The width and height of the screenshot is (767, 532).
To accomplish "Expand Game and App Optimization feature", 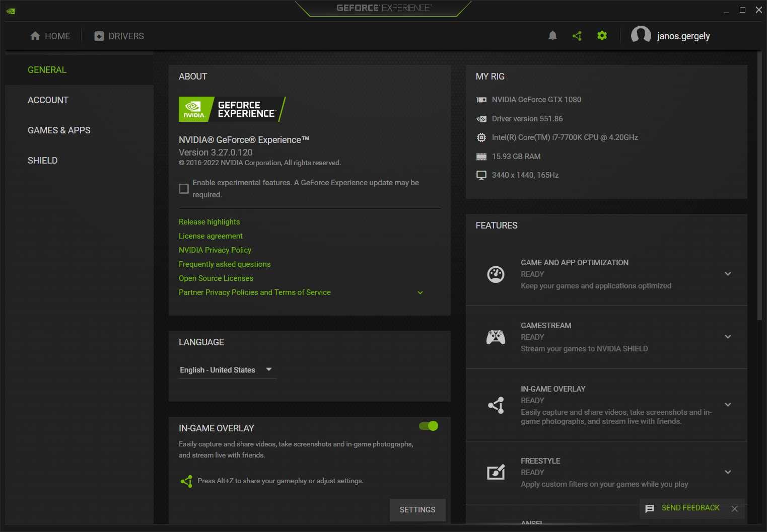I will pyautogui.click(x=728, y=274).
